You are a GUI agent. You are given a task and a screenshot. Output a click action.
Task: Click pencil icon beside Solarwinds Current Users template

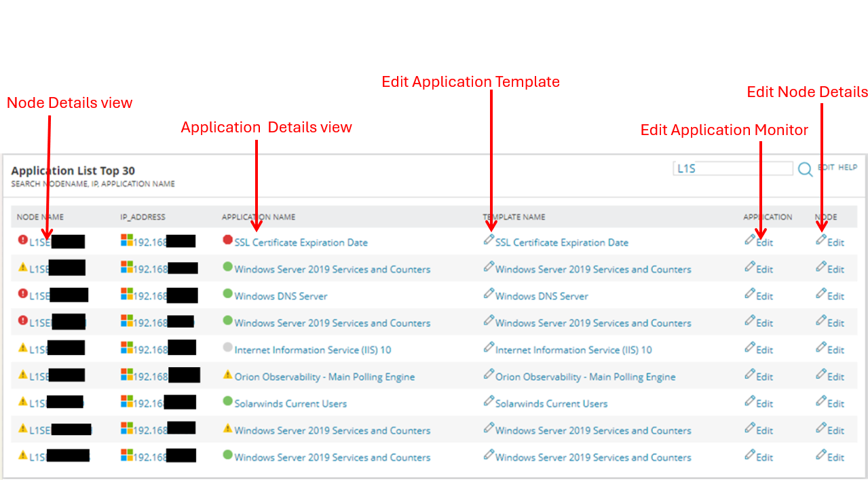click(x=489, y=400)
